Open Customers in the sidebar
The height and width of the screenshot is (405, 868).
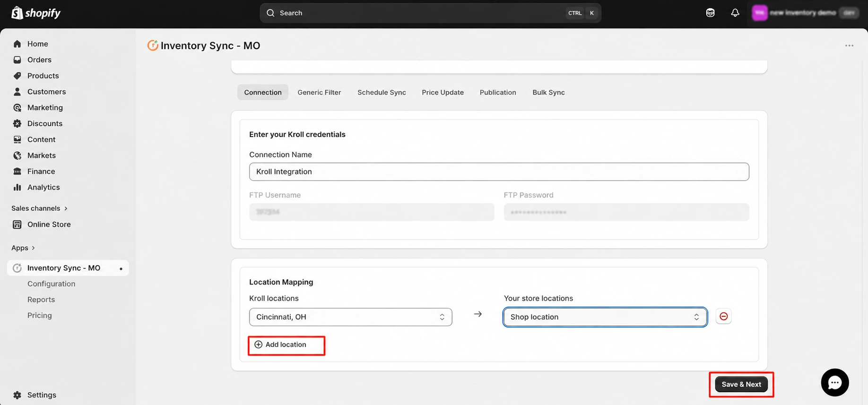pyautogui.click(x=46, y=92)
